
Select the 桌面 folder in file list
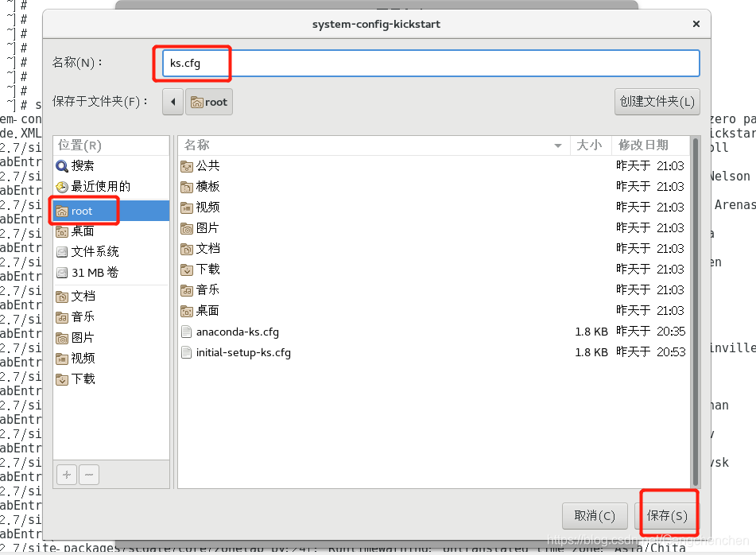434,311
